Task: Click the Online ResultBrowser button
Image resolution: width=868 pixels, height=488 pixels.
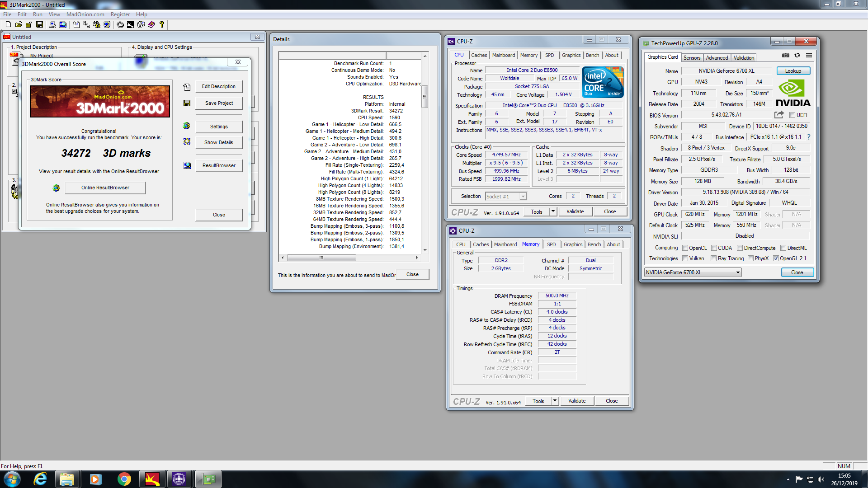Action: pyautogui.click(x=105, y=188)
